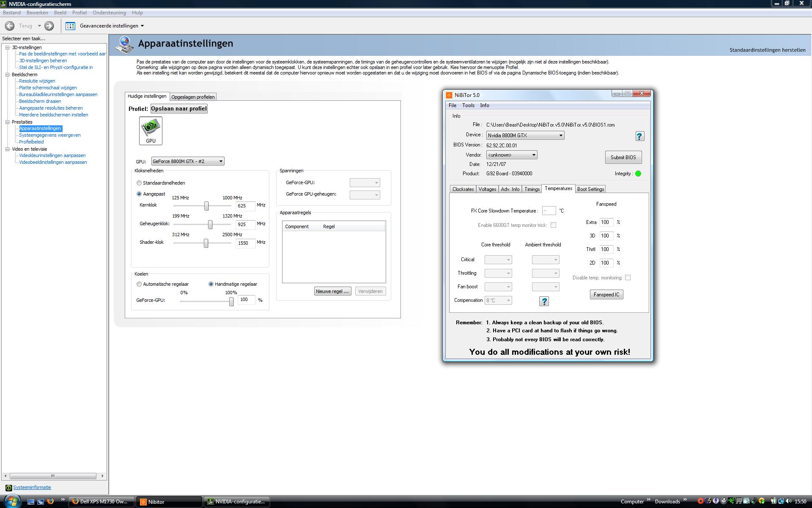Viewport: 812px width, 508px height.
Task: Select Automatische regelaar cooling option
Action: pos(139,284)
